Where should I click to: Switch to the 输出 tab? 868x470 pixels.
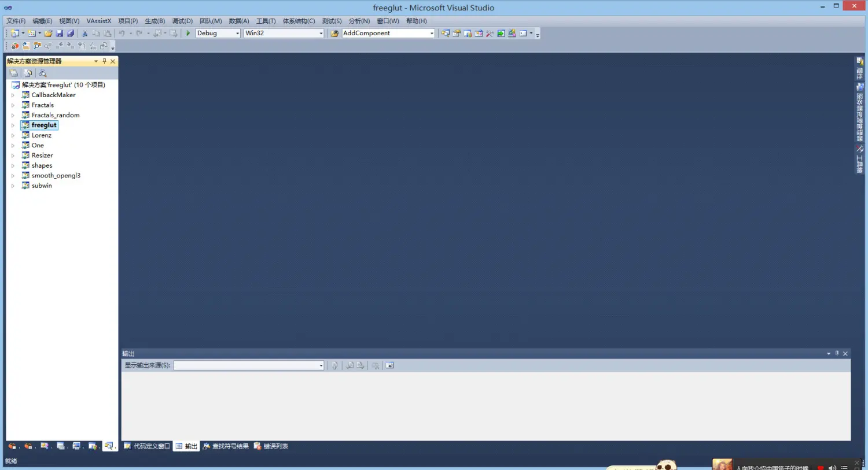[x=186, y=446]
